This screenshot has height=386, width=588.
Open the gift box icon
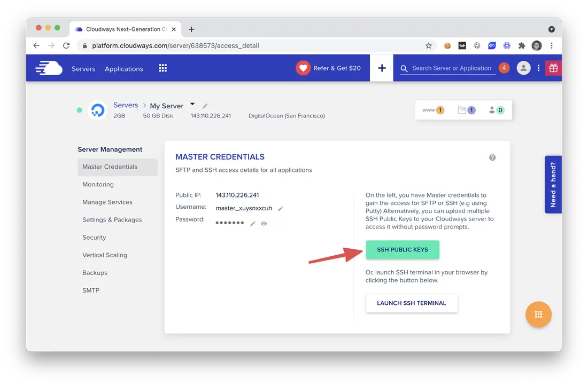coord(553,68)
